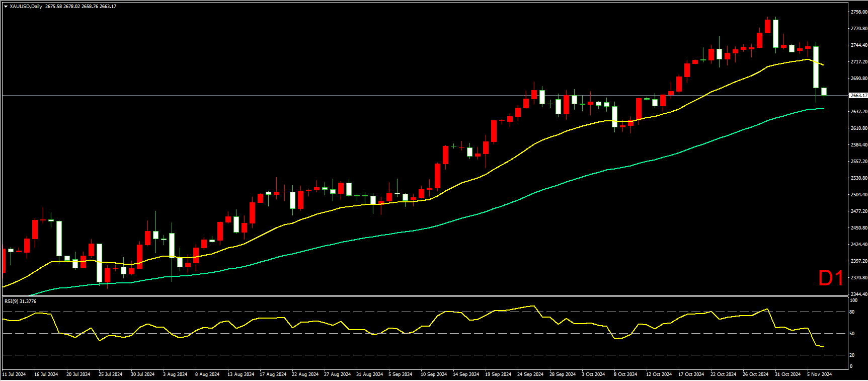This screenshot has width=868, height=381.
Task: Click the 8 Aug 2024 date label
Action: click(x=207, y=374)
